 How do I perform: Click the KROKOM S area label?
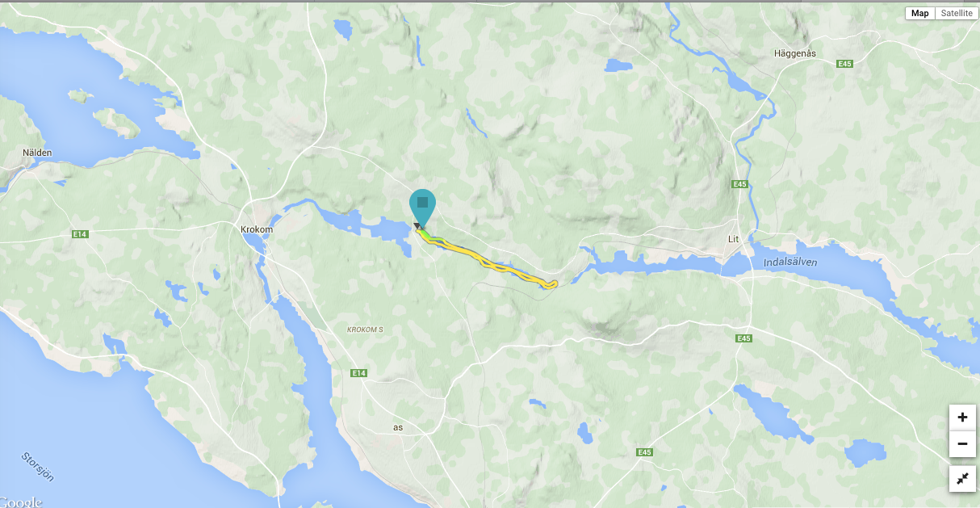365,330
